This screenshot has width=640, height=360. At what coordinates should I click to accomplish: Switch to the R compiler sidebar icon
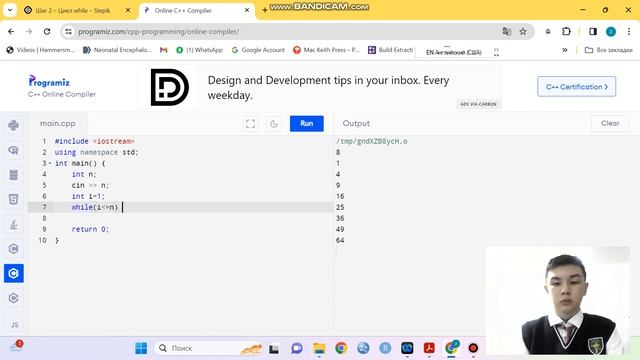[x=13, y=150]
